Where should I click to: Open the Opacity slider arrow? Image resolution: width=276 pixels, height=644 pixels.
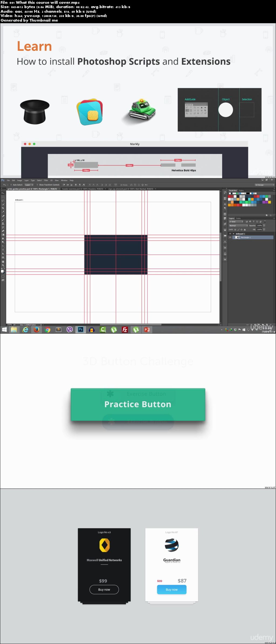(264, 226)
